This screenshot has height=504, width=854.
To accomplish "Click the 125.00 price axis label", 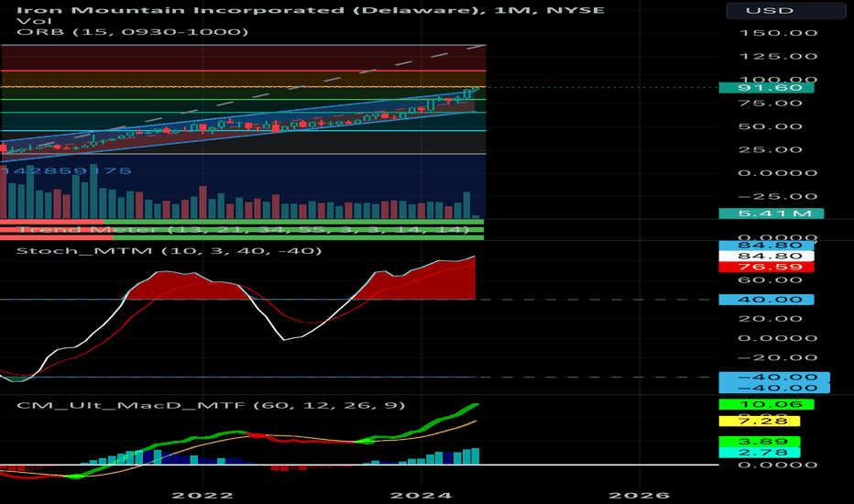I will 778,57.
